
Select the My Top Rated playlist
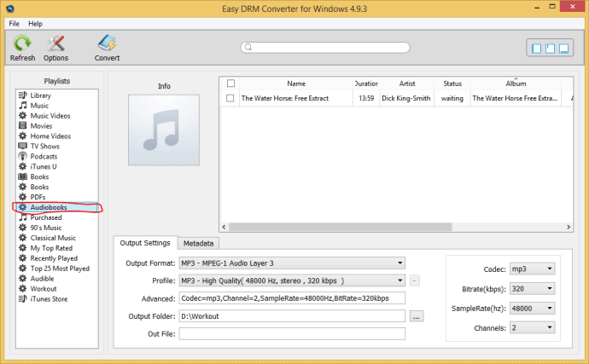click(x=51, y=248)
